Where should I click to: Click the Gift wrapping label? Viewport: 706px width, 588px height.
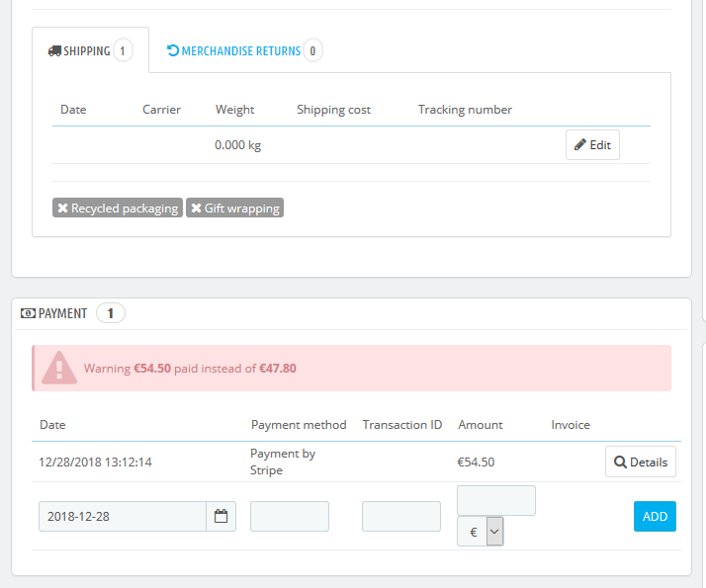coord(235,208)
